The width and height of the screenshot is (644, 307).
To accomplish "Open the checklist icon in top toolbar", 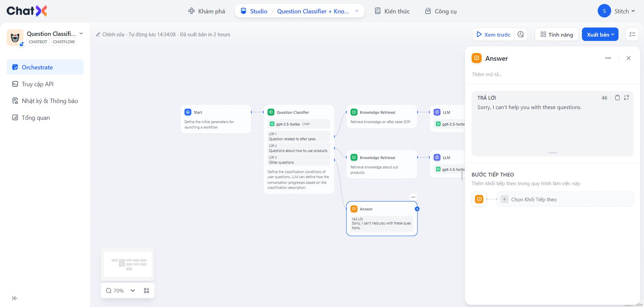I will point(632,35).
